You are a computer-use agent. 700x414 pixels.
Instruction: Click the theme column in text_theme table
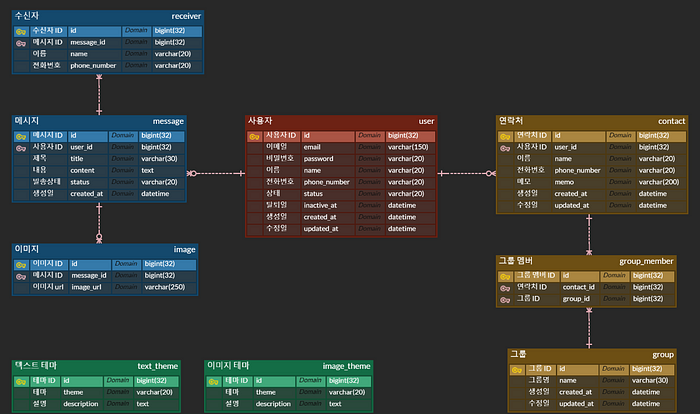pyautogui.click(x=73, y=392)
